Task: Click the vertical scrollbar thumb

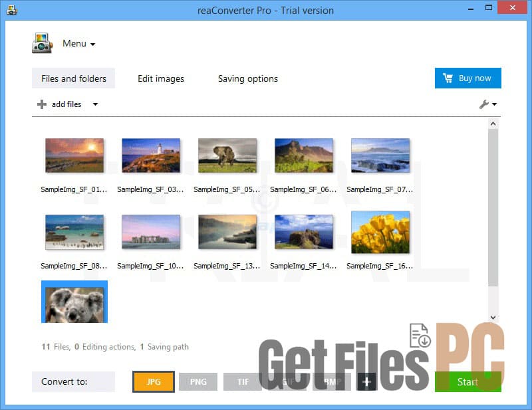Action: pos(493,207)
